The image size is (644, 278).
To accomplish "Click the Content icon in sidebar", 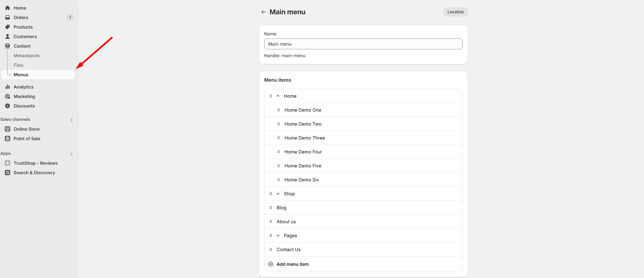I will [x=7, y=46].
